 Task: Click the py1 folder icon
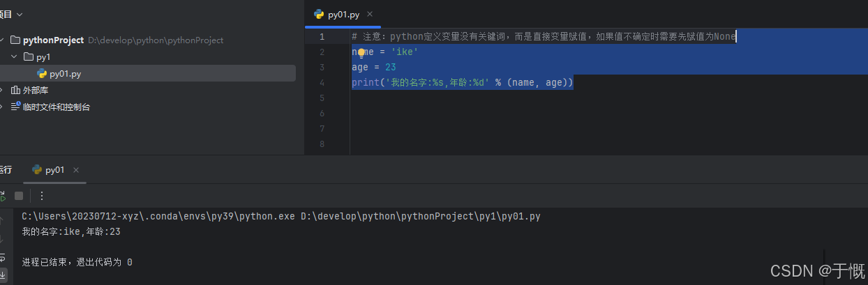[x=28, y=56]
